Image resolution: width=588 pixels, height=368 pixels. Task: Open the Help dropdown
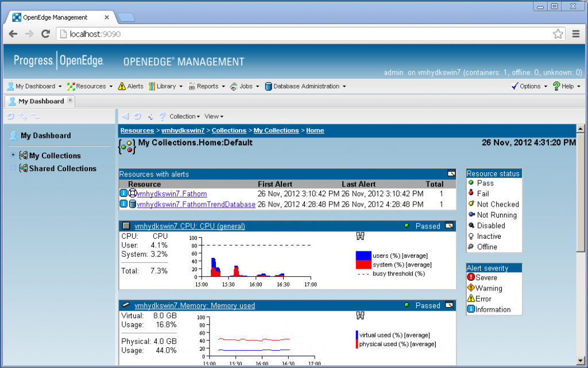(x=567, y=86)
